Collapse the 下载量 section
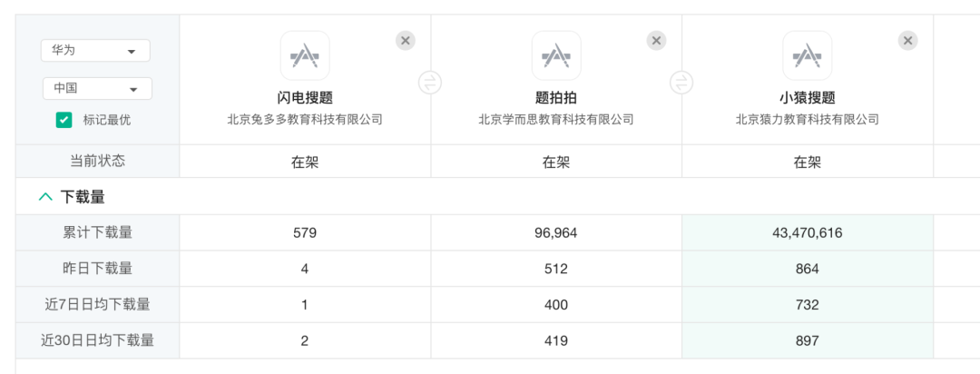 coord(45,197)
